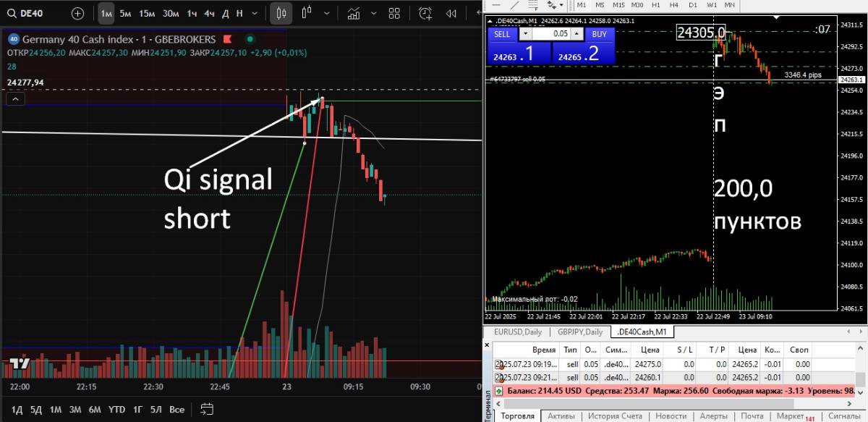This screenshot has width=868, height=422.
Task: Switch MetaTrader chart to H4 period
Action: [x=675, y=5]
